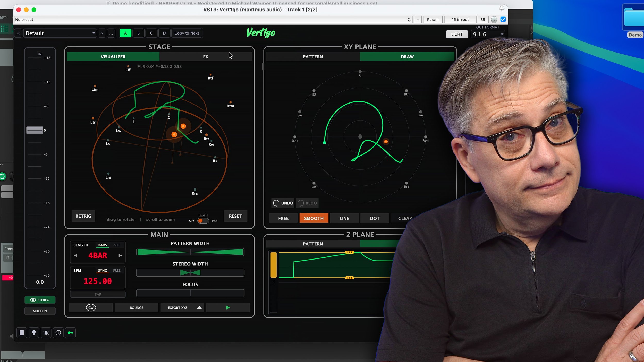Go to previous preset with left arrow
This screenshot has width=644, height=362.
click(18, 33)
